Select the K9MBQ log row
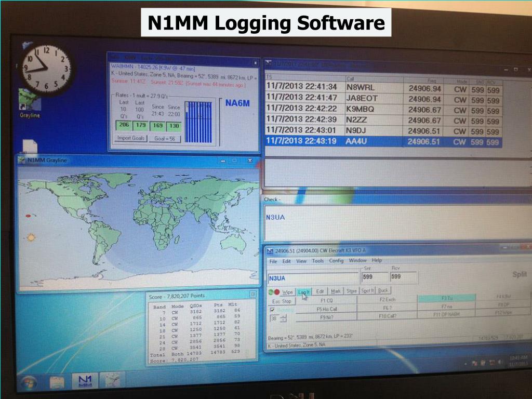The width and height of the screenshot is (532, 399). click(x=383, y=110)
